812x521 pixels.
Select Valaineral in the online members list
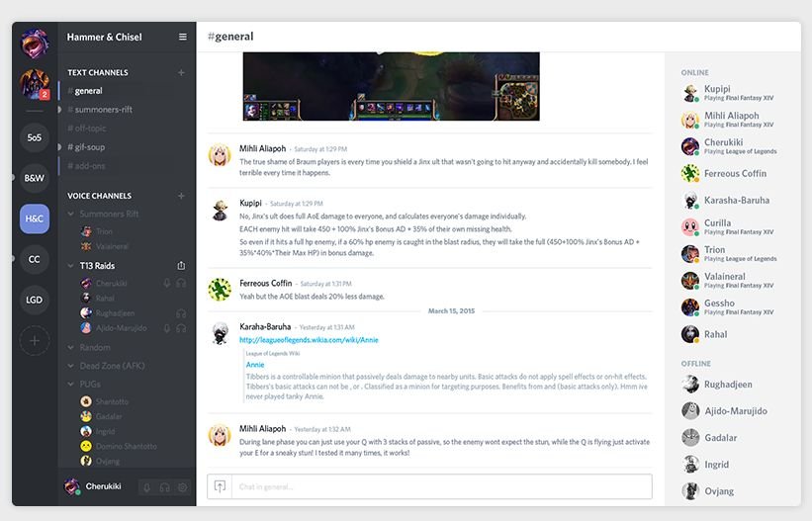pos(729,280)
